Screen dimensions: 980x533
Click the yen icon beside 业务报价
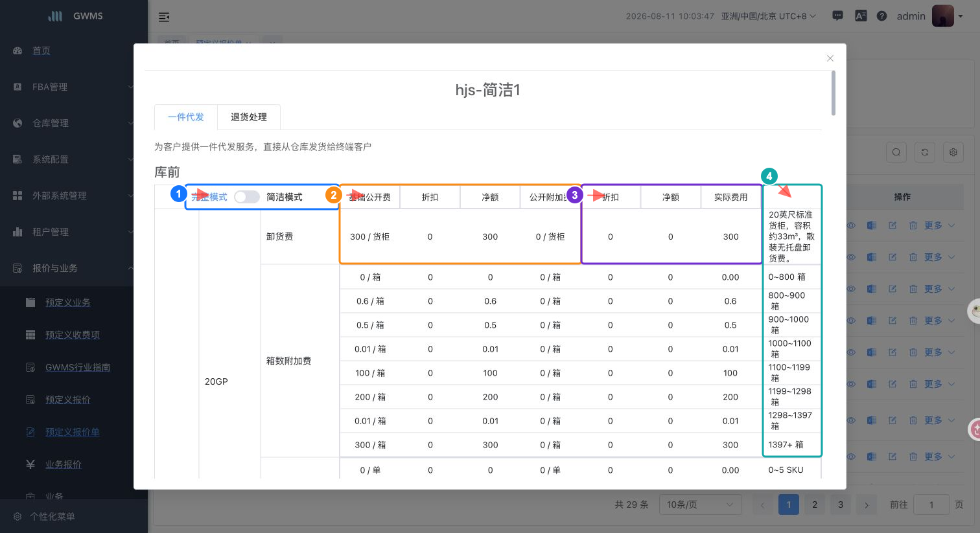point(30,464)
